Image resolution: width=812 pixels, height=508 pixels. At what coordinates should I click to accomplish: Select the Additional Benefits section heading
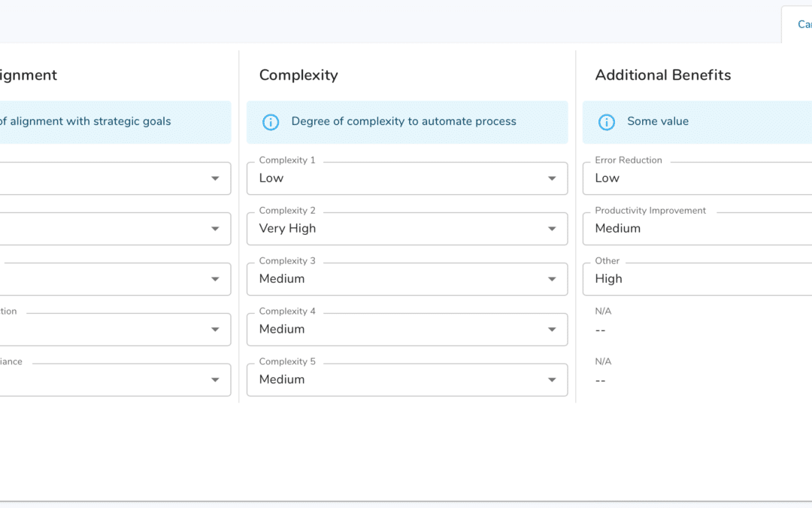tap(662, 75)
